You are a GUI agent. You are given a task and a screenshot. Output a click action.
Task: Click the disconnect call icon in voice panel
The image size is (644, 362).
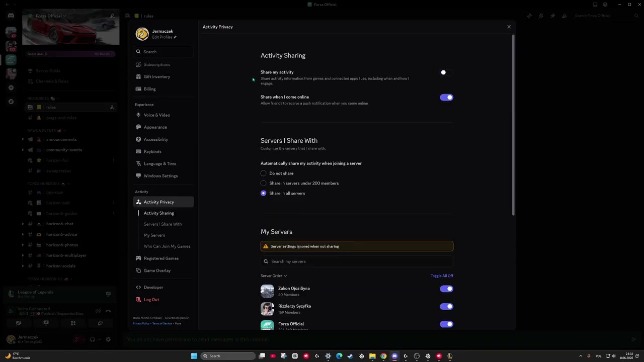tap(108, 311)
